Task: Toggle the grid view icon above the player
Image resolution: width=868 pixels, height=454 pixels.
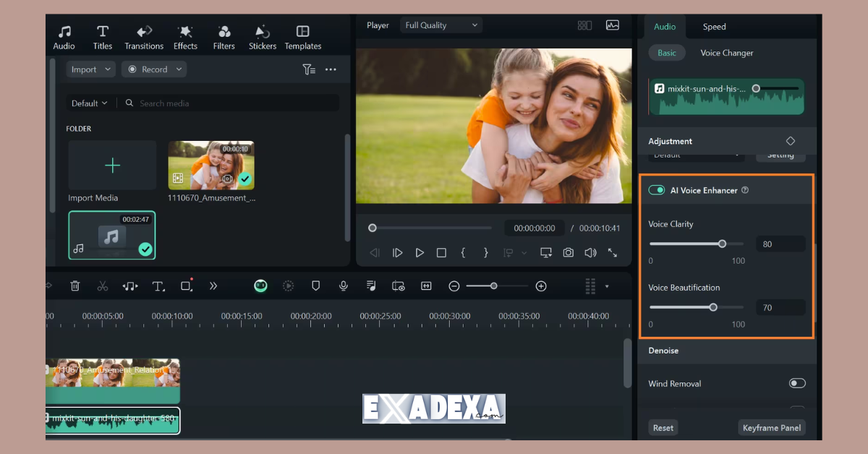Action: coord(584,25)
